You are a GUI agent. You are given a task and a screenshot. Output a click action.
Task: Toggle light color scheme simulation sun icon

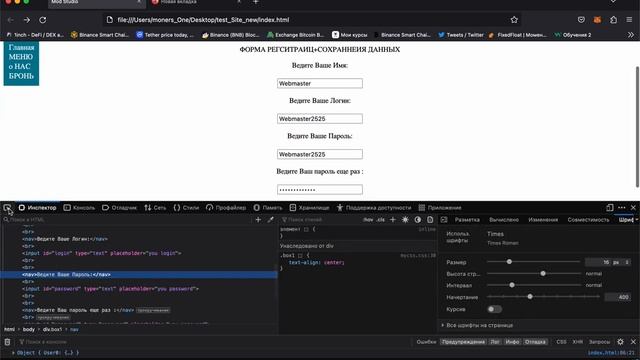coord(405,220)
